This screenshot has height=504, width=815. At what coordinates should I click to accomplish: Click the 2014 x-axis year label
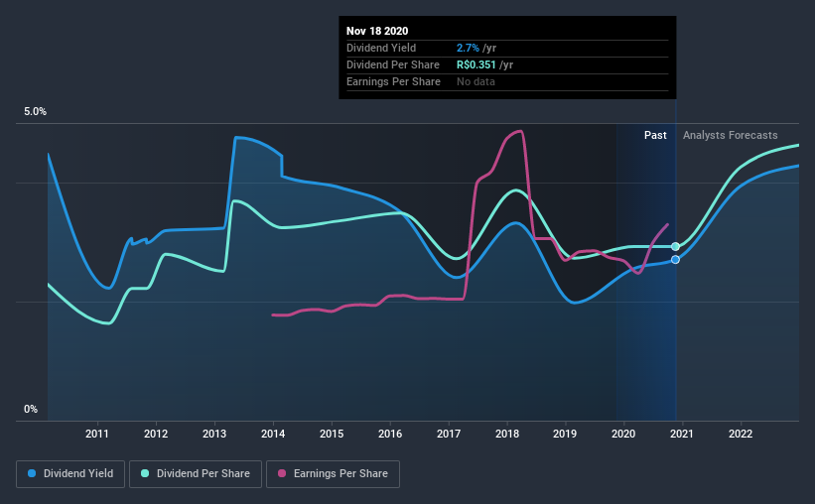click(x=273, y=434)
